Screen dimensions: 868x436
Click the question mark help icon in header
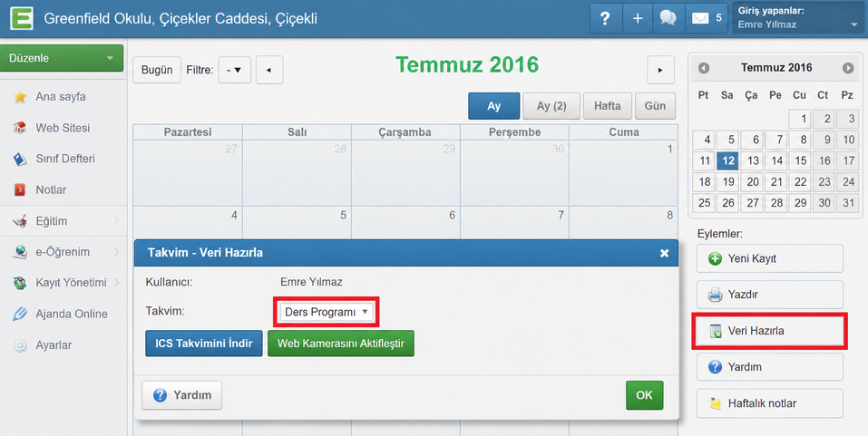point(605,18)
